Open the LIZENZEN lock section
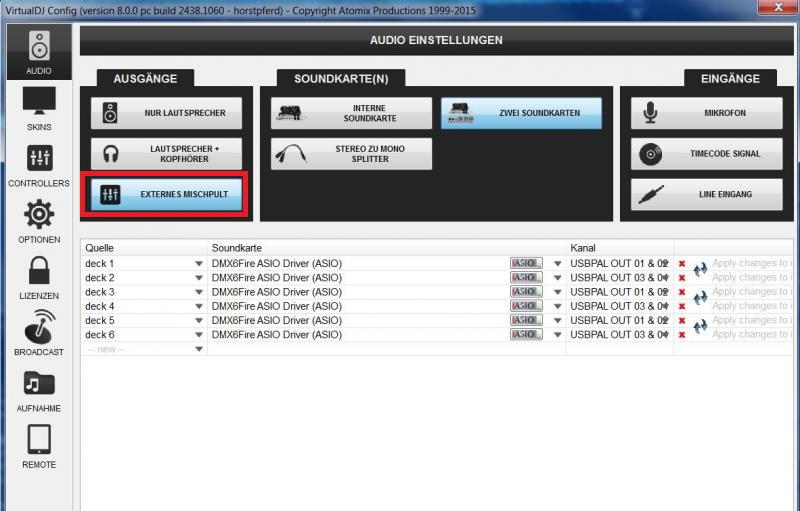The image size is (800, 511). click(x=39, y=278)
